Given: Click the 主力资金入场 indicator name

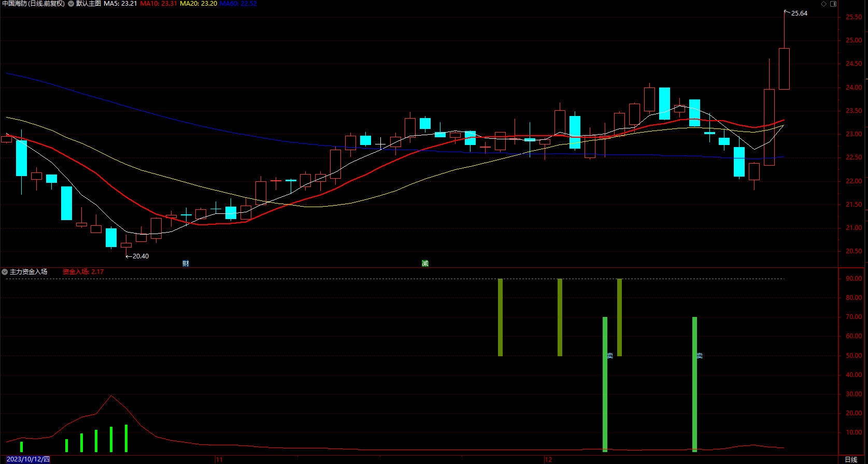Looking at the screenshot, I should pyautogui.click(x=29, y=272).
